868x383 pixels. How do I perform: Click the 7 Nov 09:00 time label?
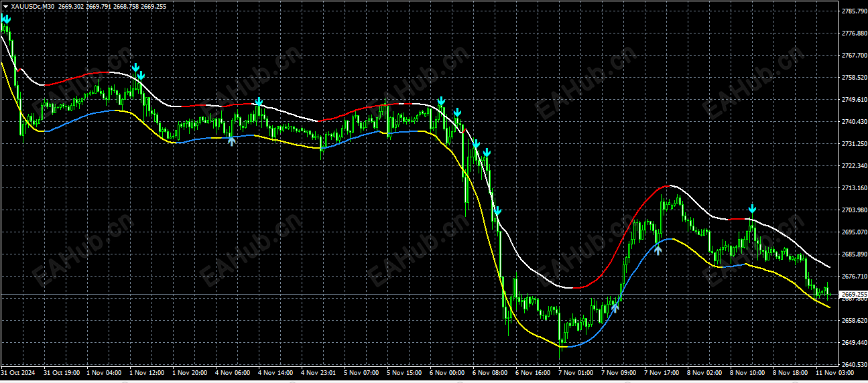pos(620,373)
